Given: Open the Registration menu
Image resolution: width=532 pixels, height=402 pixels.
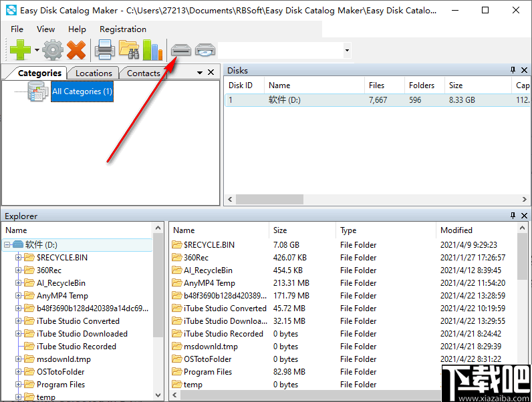Looking at the screenshot, I should tap(123, 29).
